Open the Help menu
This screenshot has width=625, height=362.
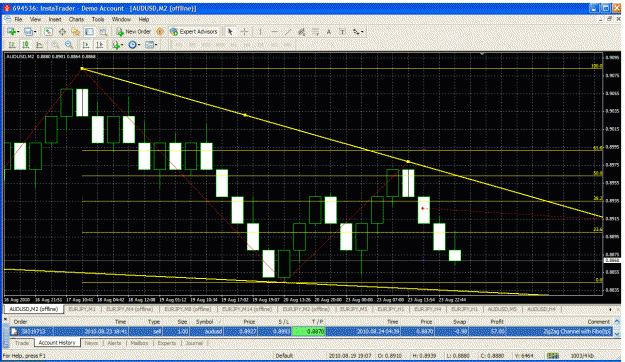[x=144, y=19]
